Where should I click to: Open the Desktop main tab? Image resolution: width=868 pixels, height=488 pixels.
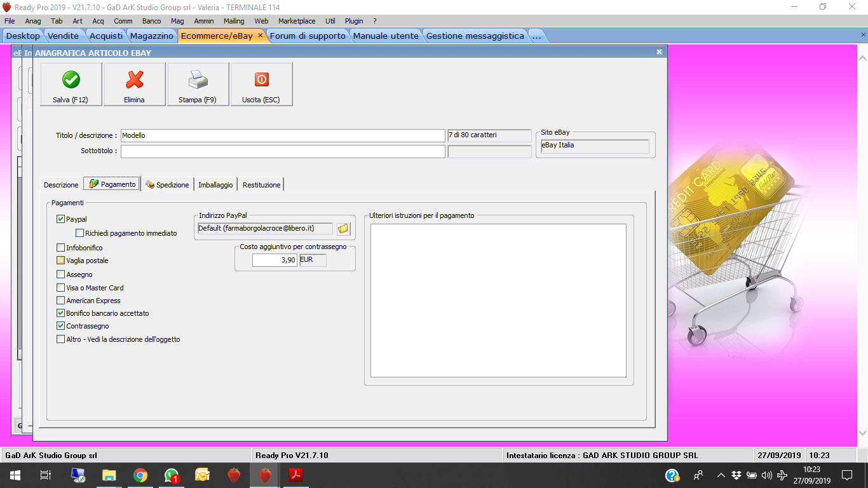click(x=23, y=36)
